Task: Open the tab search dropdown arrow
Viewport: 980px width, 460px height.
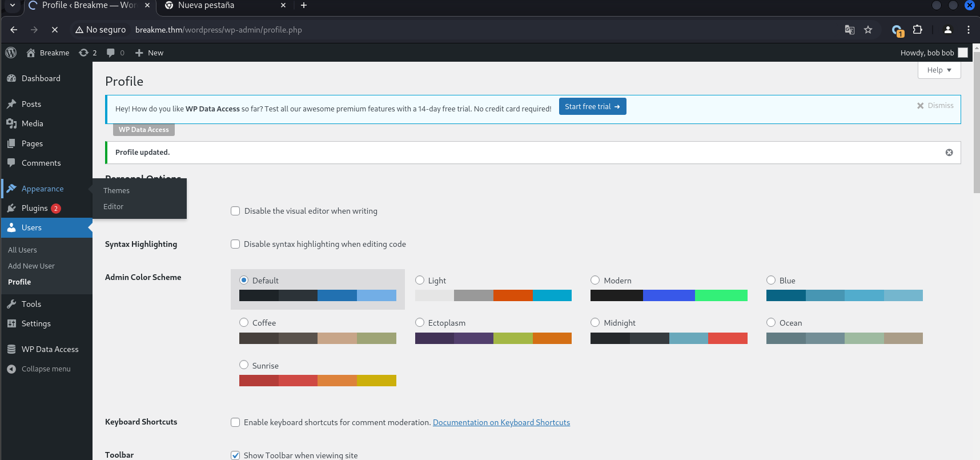Action: (x=13, y=6)
